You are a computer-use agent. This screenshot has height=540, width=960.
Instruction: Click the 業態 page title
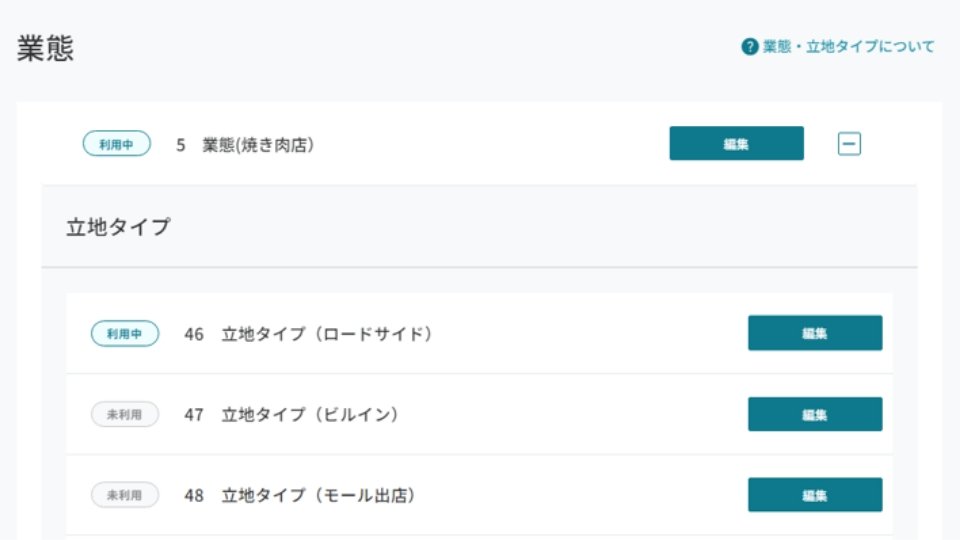(45, 48)
